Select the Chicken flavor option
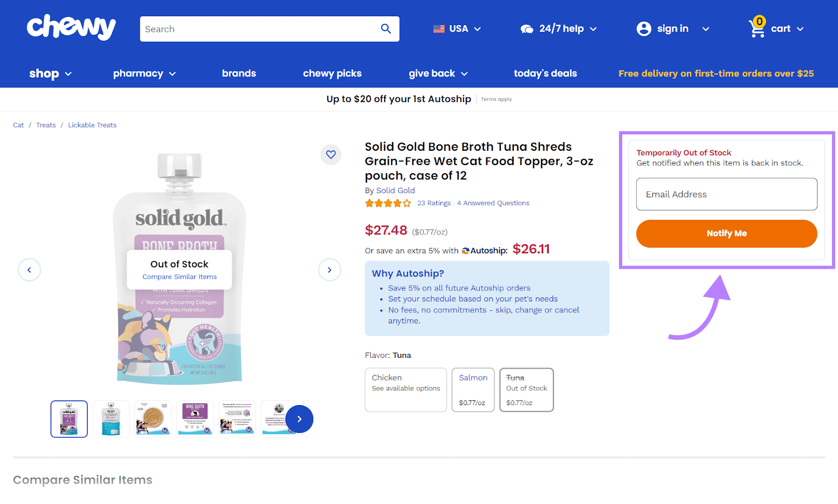 [406, 389]
